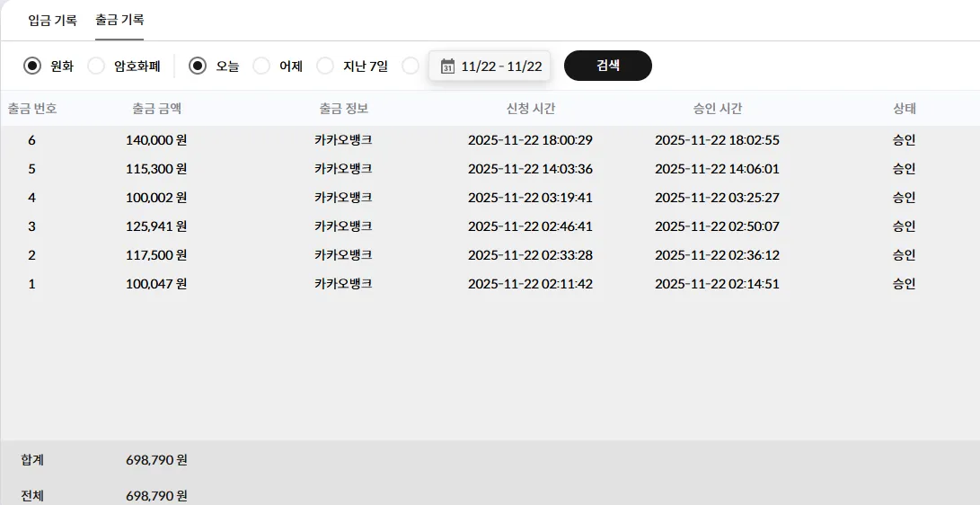980x505 pixels.
Task: Select the custom date range radio button
Action: coord(411,65)
